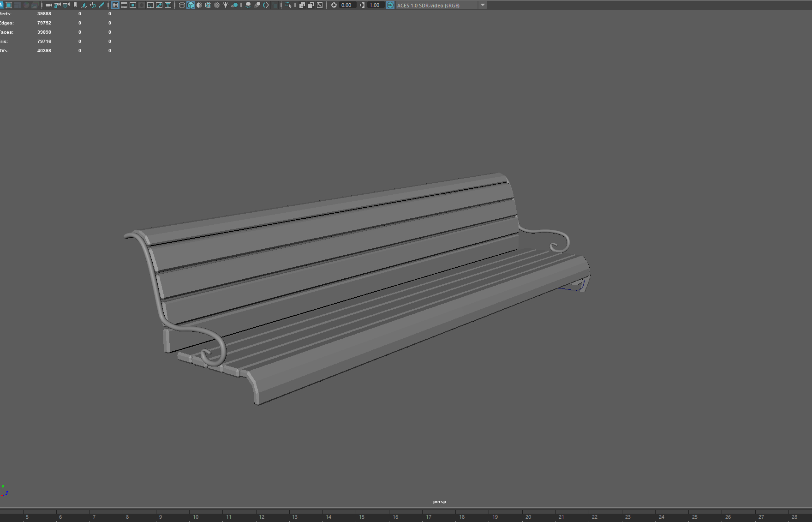The height and width of the screenshot is (522, 812).
Task: Click the camera Bookmarks icon
Action: (x=75, y=5)
